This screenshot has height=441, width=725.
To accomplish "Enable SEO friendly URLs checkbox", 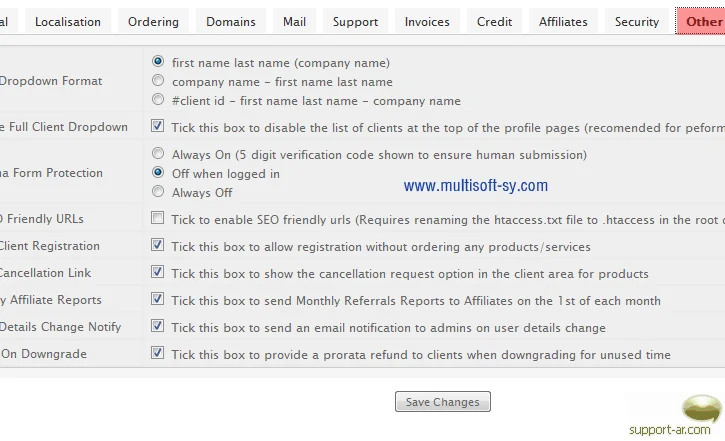I will pos(158,218).
